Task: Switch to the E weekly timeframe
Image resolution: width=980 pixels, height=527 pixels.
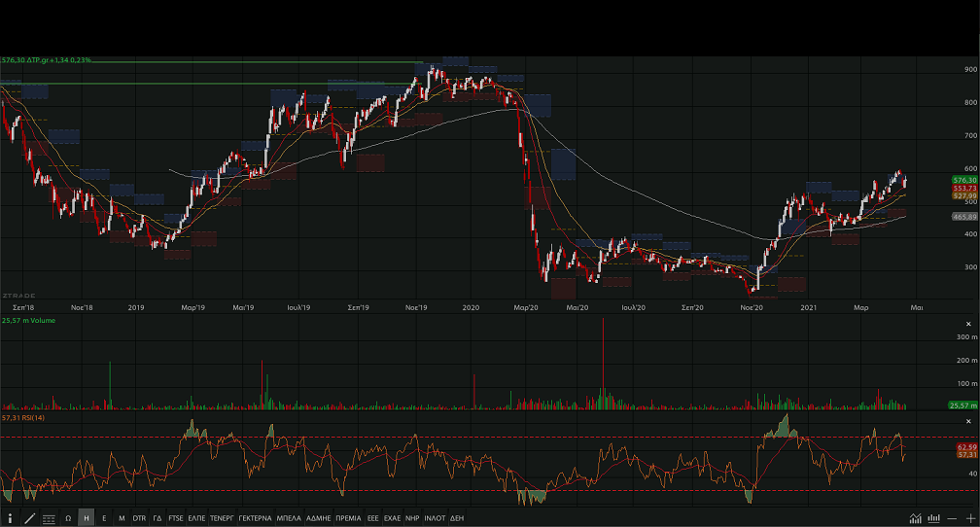Action: point(104,518)
